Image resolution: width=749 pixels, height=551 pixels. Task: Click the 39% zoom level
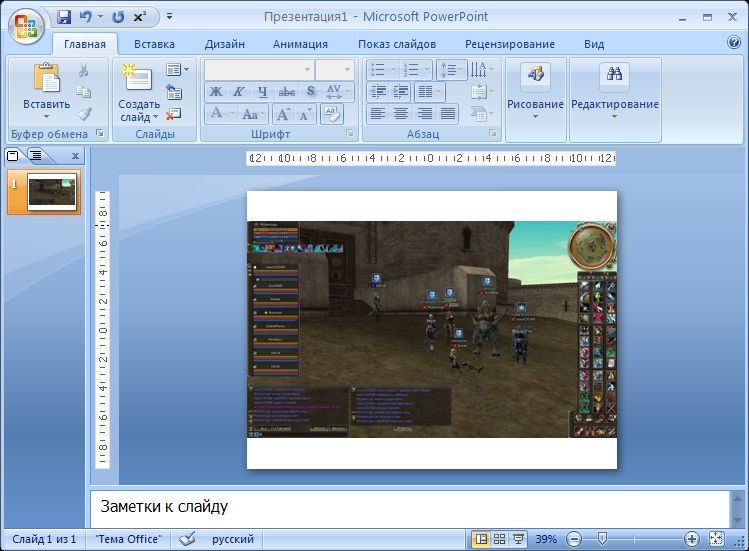pos(546,539)
